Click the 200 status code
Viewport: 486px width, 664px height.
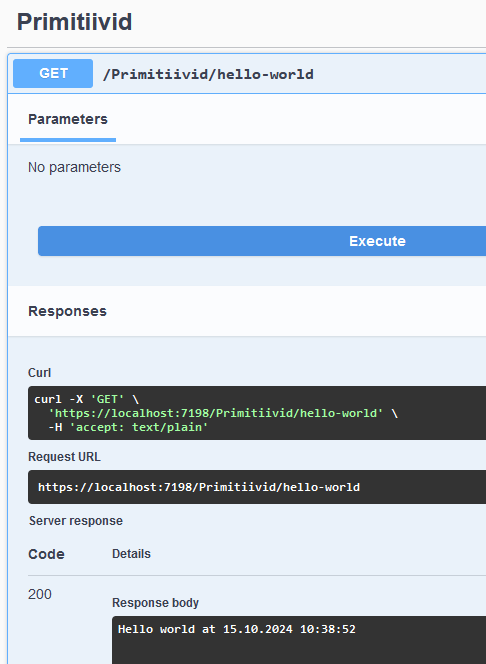pyautogui.click(x=40, y=595)
